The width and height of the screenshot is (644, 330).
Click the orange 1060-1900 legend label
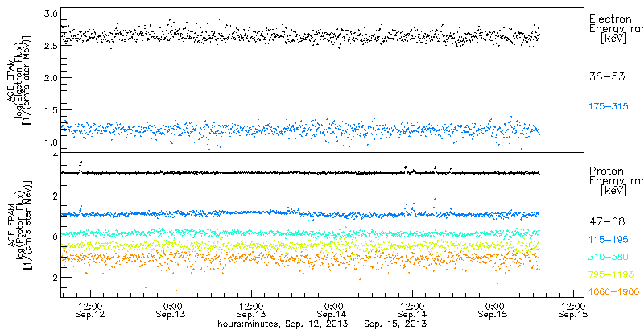point(613,291)
